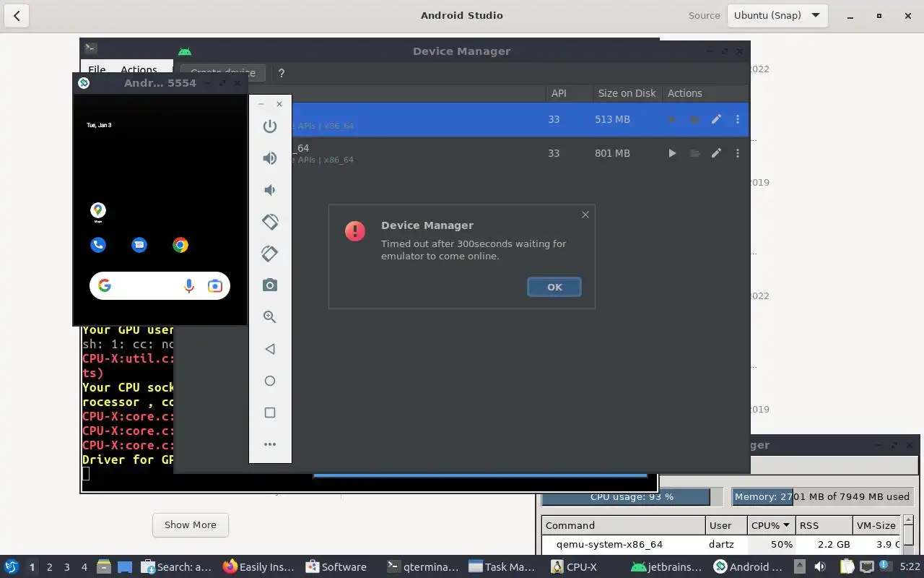Screen dimensions: 924x578
Task: Select the qemu-system-x86_64 process row
Action: 722,545
